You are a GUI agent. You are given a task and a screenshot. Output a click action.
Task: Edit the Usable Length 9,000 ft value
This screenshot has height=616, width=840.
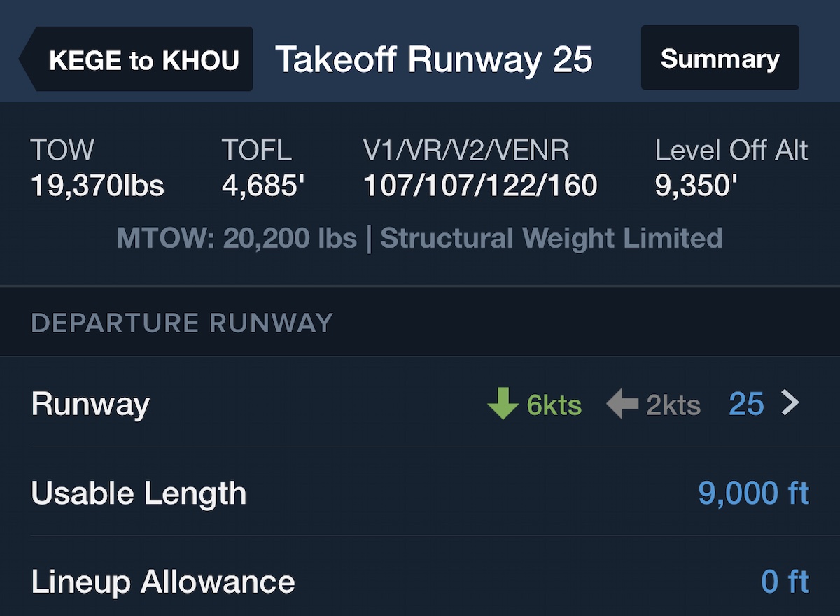pos(753,493)
